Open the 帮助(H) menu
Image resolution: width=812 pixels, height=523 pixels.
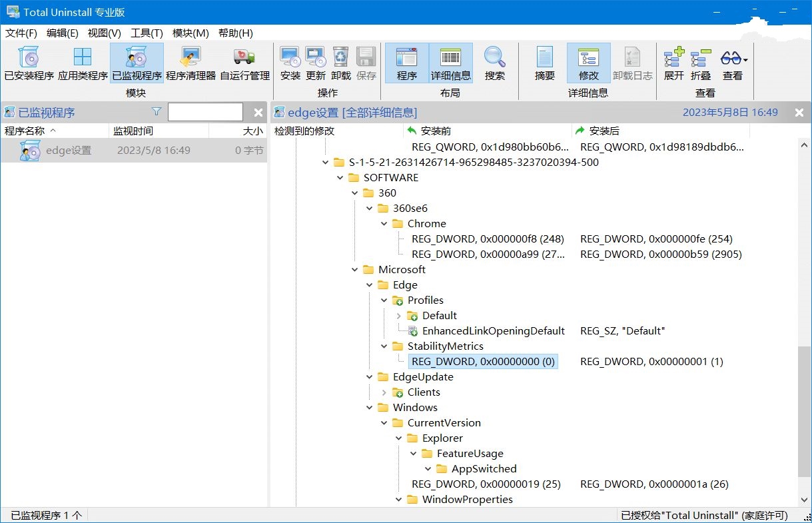(236, 33)
